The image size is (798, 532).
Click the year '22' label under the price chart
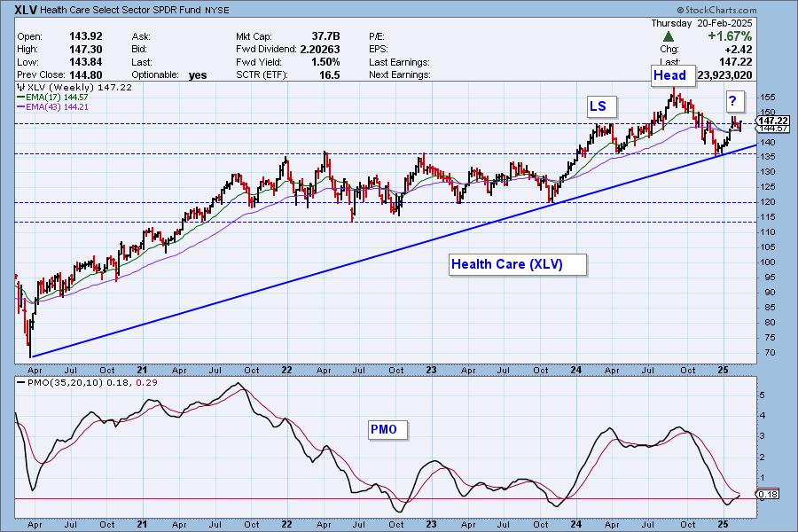pos(286,370)
